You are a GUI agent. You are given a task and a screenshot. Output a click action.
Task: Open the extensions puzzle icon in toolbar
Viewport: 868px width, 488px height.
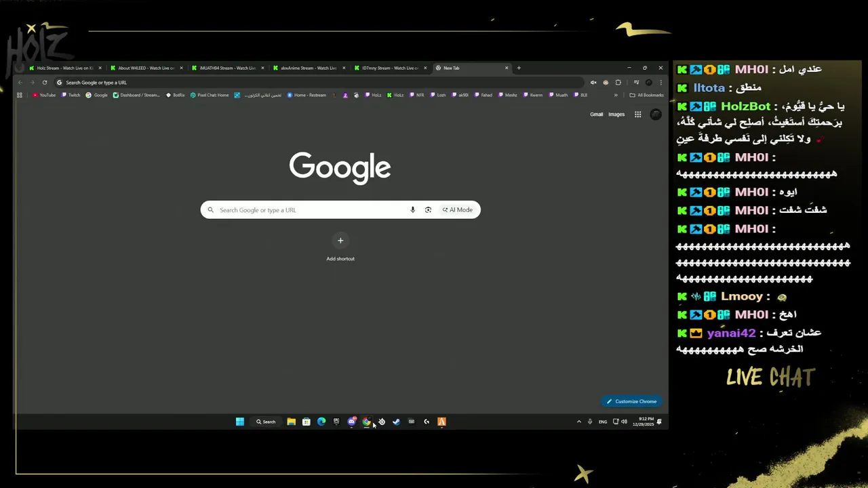[618, 83]
